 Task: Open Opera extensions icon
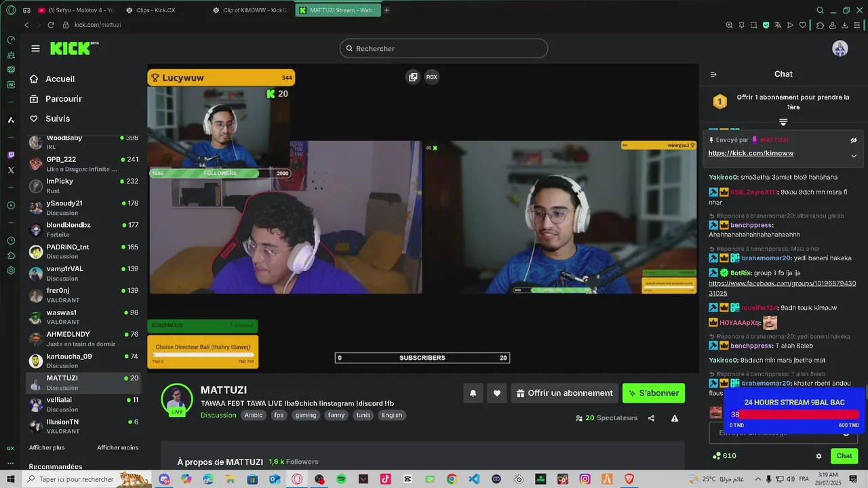[x=820, y=25]
